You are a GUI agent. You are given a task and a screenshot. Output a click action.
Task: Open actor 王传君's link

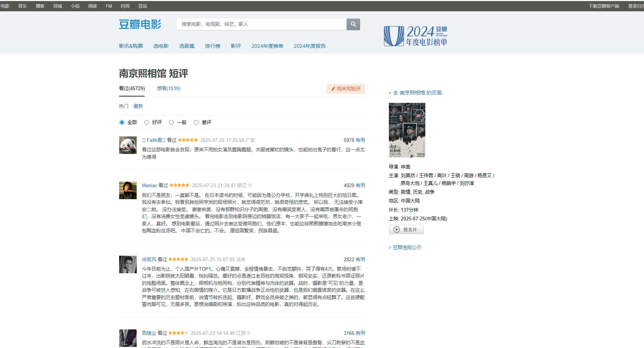pos(426,175)
